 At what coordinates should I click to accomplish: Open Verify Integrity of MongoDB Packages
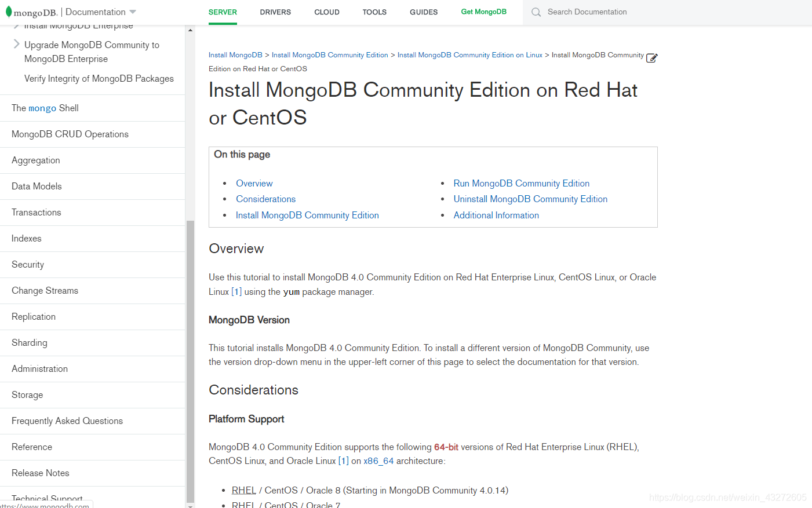coord(99,78)
